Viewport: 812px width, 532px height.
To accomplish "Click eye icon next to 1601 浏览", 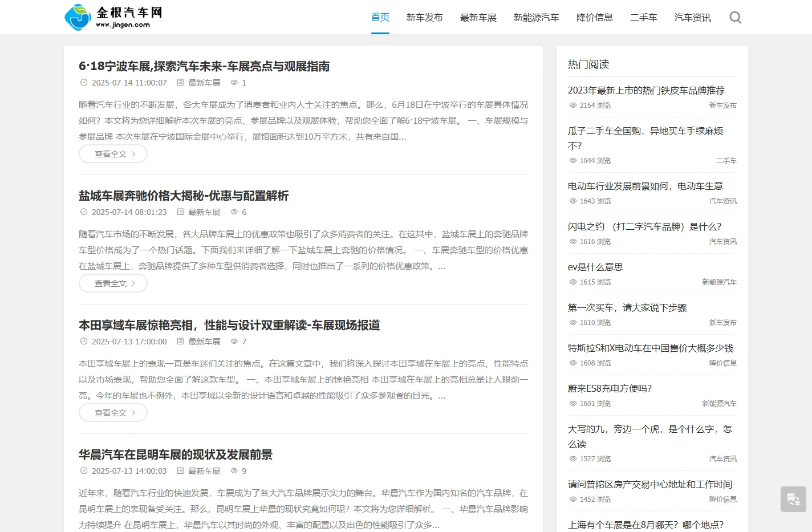I will coord(573,404).
